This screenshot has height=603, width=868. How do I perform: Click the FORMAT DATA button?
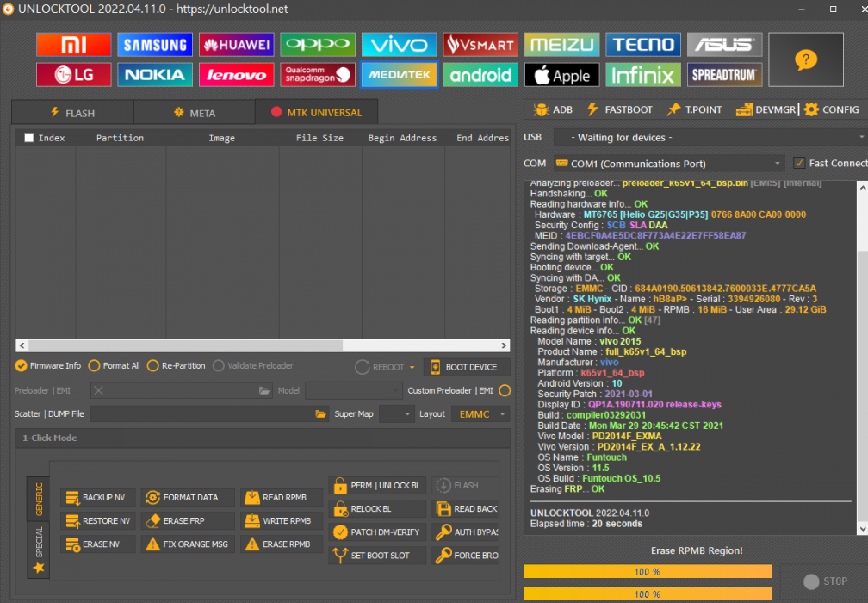click(188, 498)
